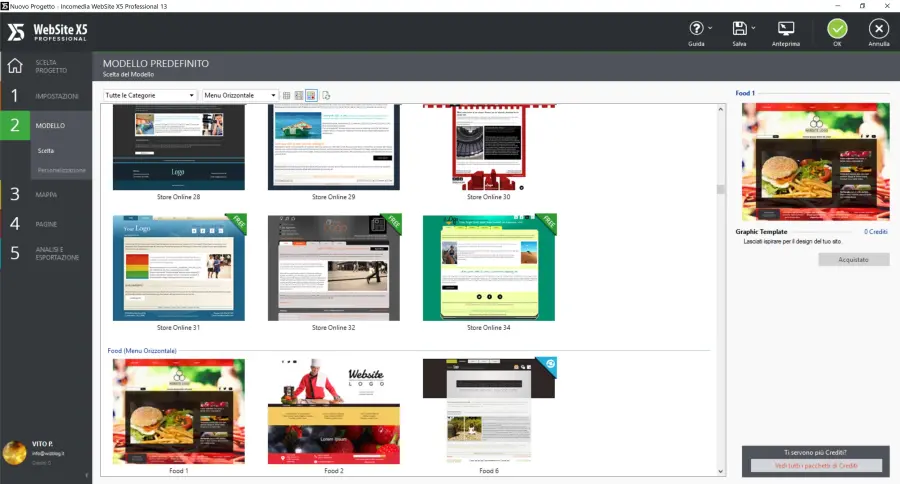The width and height of the screenshot is (900, 484).
Task: Select the Store Online 28 template
Action: tap(179, 147)
